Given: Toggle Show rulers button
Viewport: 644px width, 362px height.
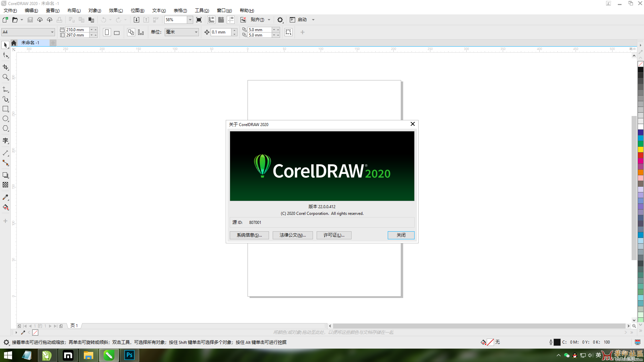Looking at the screenshot, I should [211, 20].
